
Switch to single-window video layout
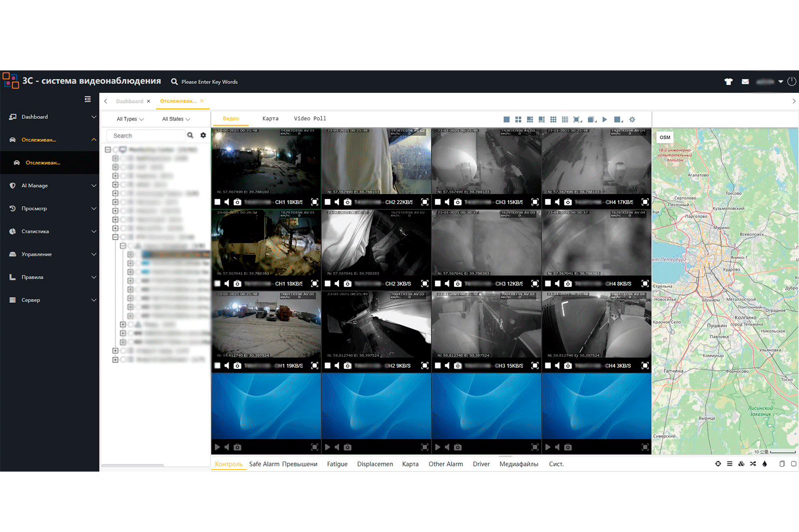click(506, 120)
